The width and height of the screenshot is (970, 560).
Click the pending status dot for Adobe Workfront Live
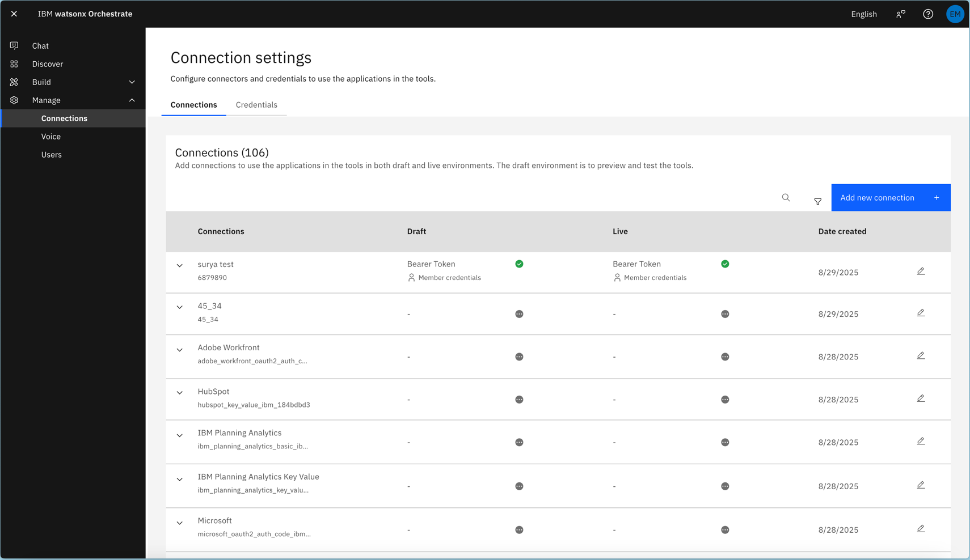(x=725, y=357)
